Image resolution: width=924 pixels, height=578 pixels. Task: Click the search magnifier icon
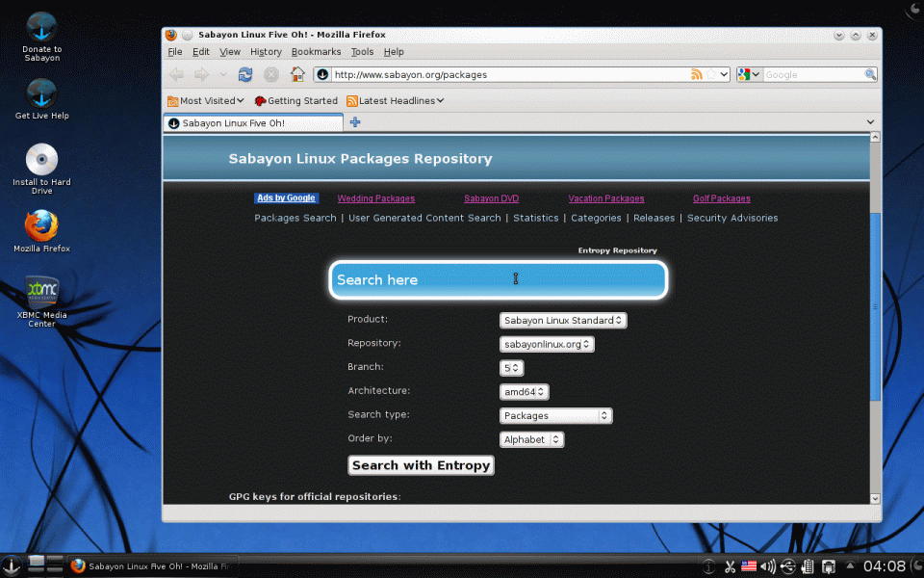pyautogui.click(x=870, y=74)
